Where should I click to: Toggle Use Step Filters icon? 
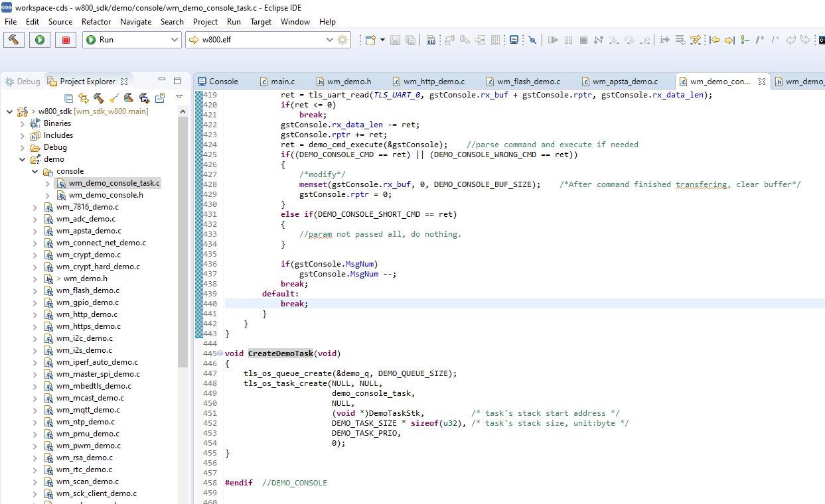coord(696,40)
